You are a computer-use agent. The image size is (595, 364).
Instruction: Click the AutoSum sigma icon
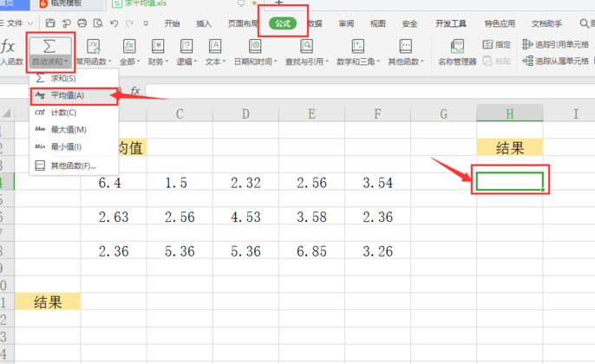point(49,47)
